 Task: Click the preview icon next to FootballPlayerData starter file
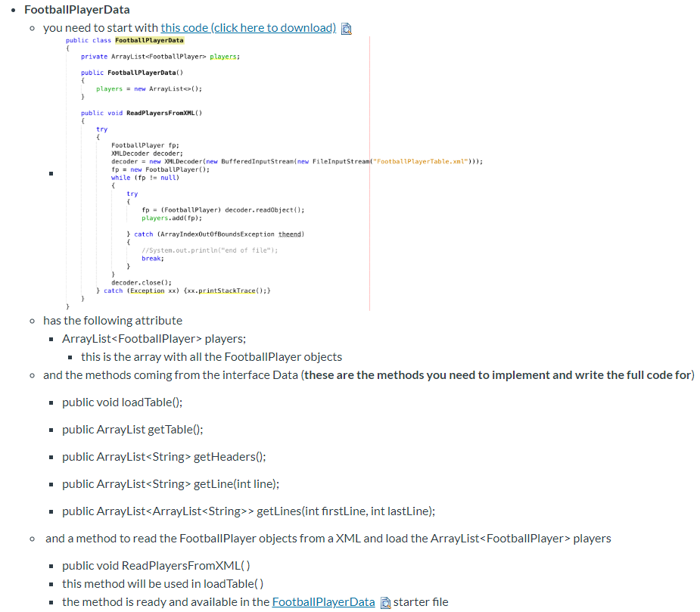point(386,601)
